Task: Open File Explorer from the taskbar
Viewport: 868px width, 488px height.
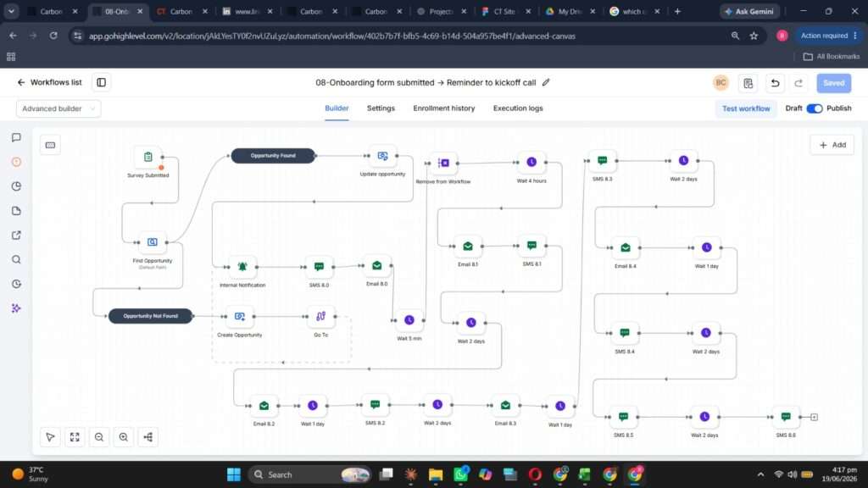Action: (436, 474)
